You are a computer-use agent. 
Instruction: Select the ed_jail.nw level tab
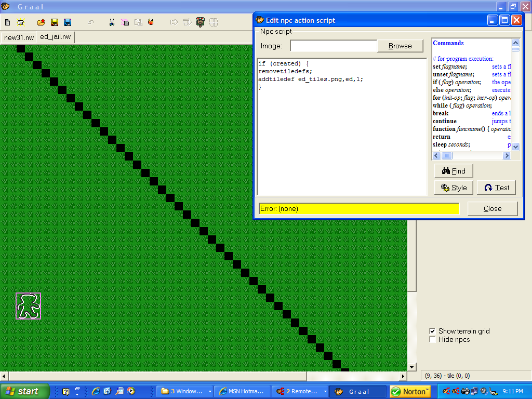pos(55,37)
